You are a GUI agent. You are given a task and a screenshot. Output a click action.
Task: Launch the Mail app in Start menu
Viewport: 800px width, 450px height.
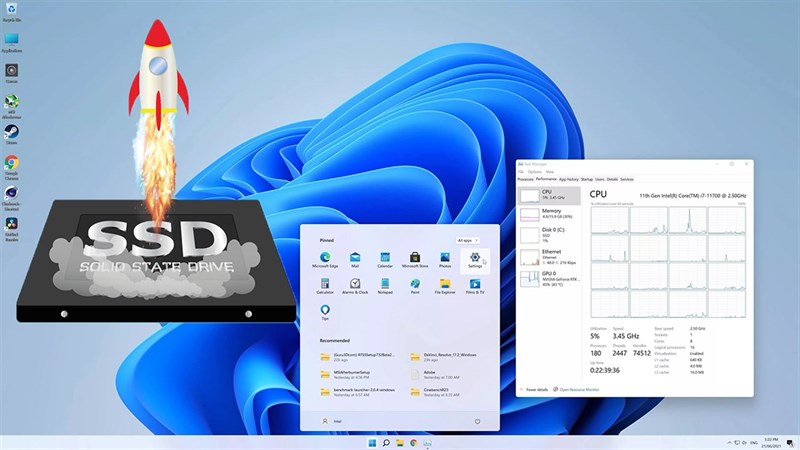pos(355,258)
